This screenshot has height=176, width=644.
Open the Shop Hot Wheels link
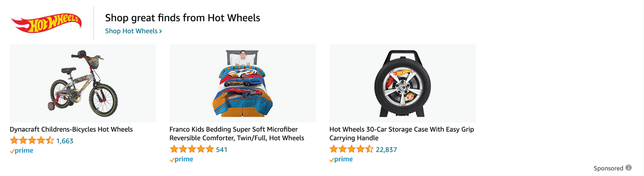click(133, 31)
